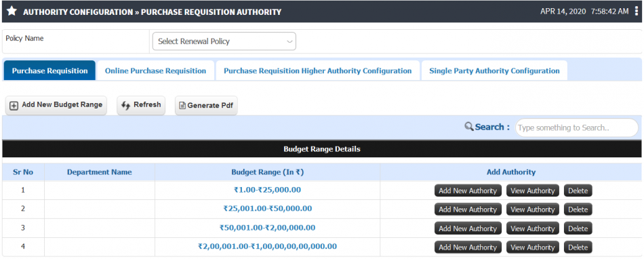Open the Select Renewal Policy dropdown
This screenshot has width=644, height=259.
click(x=224, y=41)
